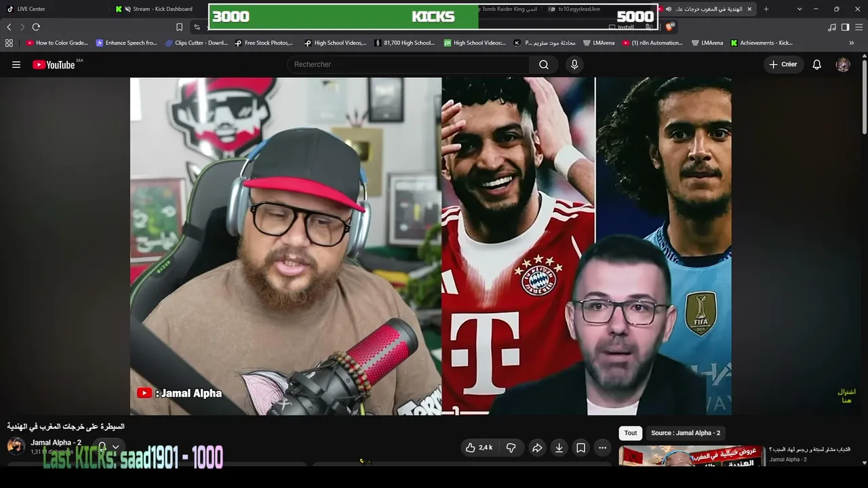Open site settings icon in address bar
Image resolution: width=868 pixels, height=488 pixels.
click(x=197, y=27)
